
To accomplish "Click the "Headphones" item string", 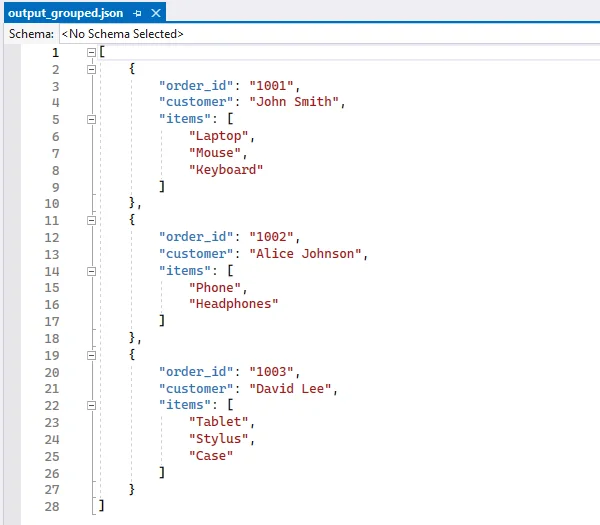I will click(x=234, y=304).
